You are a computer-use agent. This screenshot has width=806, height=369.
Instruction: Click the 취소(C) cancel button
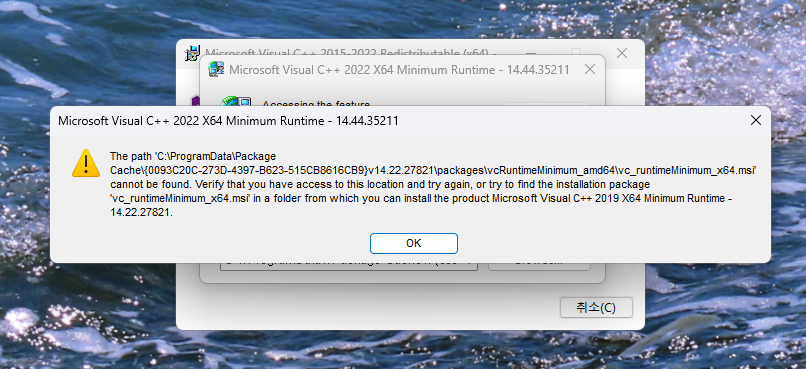[x=596, y=308]
